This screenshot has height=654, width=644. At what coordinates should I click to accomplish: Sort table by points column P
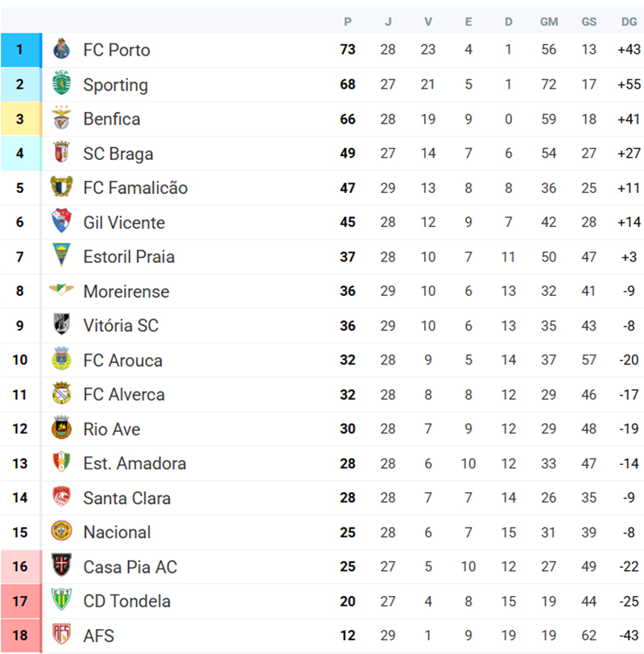tap(348, 22)
